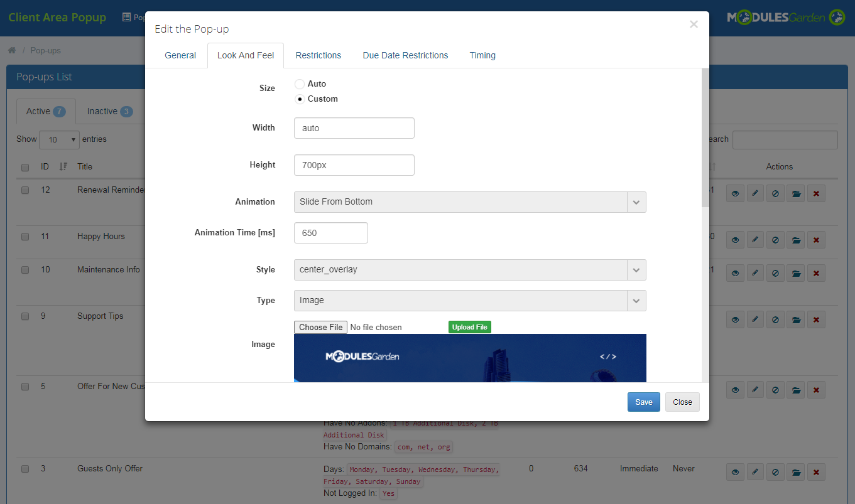This screenshot has height=504, width=855.
Task: Select the Auto size option
Action: pos(299,83)
